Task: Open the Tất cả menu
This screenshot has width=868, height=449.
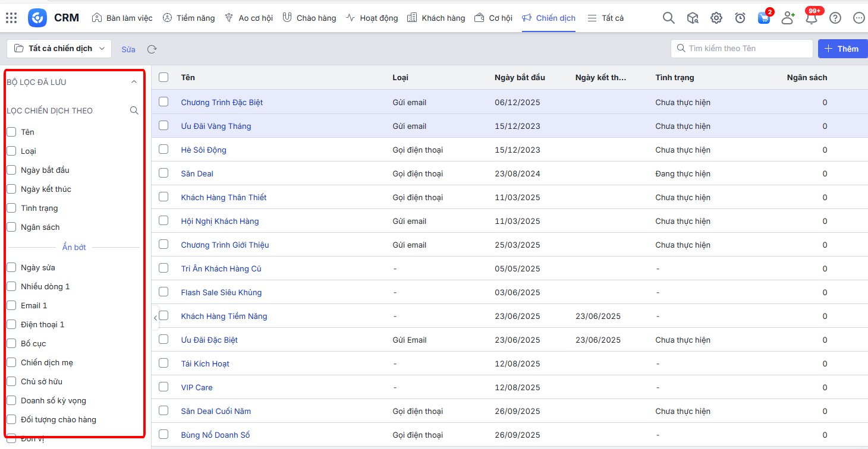Action: pos(606,18)
